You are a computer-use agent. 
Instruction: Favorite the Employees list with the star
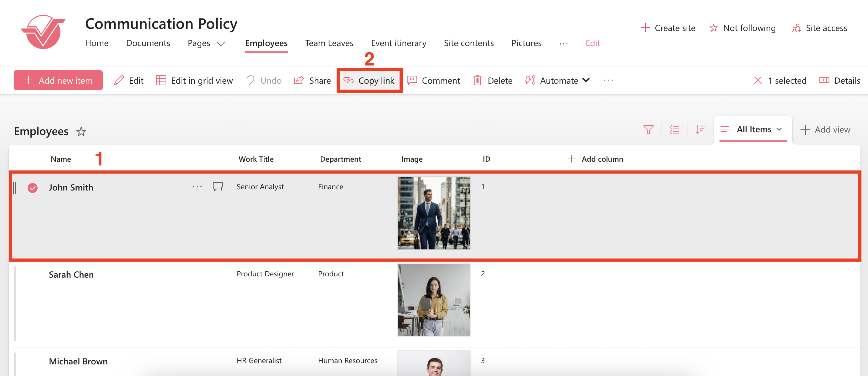click(81, 131)
